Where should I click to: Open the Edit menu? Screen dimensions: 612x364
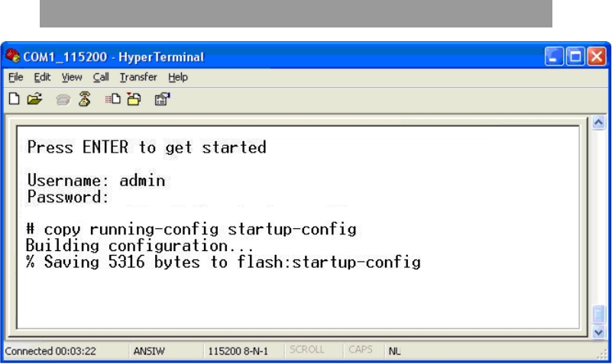(42, 77)
